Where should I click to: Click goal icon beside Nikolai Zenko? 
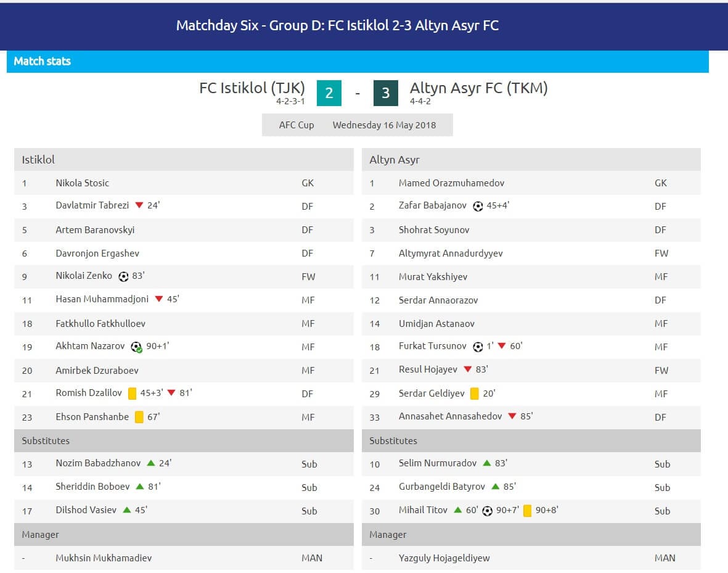(x=123, y=277)
